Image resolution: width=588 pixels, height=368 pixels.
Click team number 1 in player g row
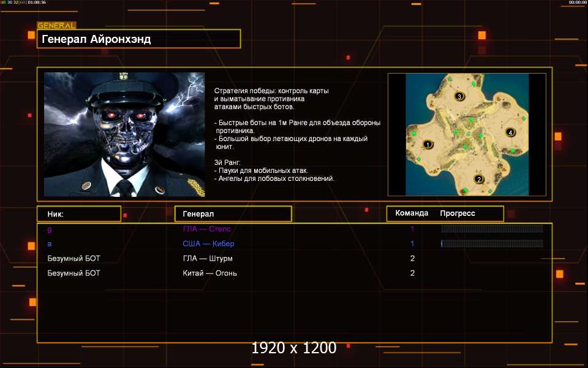click(x=412, y=229)
